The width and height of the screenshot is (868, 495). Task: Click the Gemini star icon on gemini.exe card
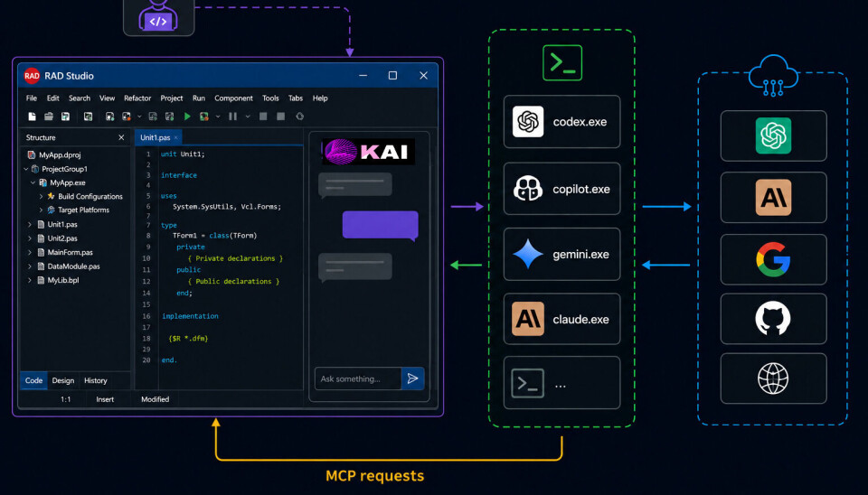[527, 254]
